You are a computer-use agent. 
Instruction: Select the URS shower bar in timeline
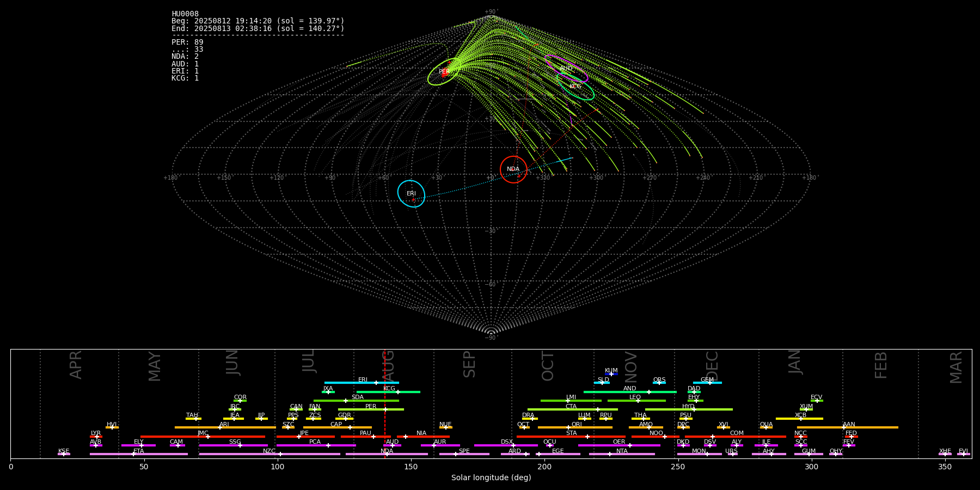click(733, 454)
